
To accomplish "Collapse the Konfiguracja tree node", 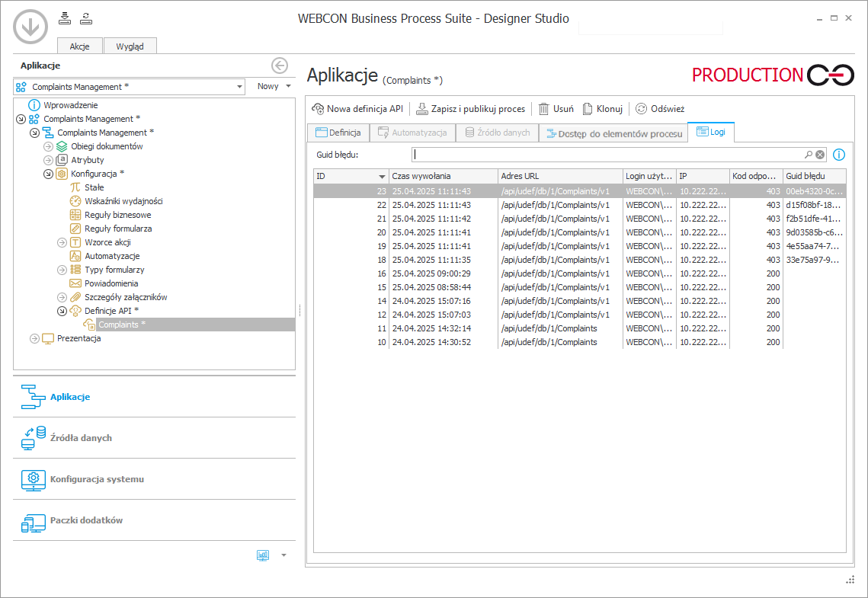I will click(x=48, y=174).
